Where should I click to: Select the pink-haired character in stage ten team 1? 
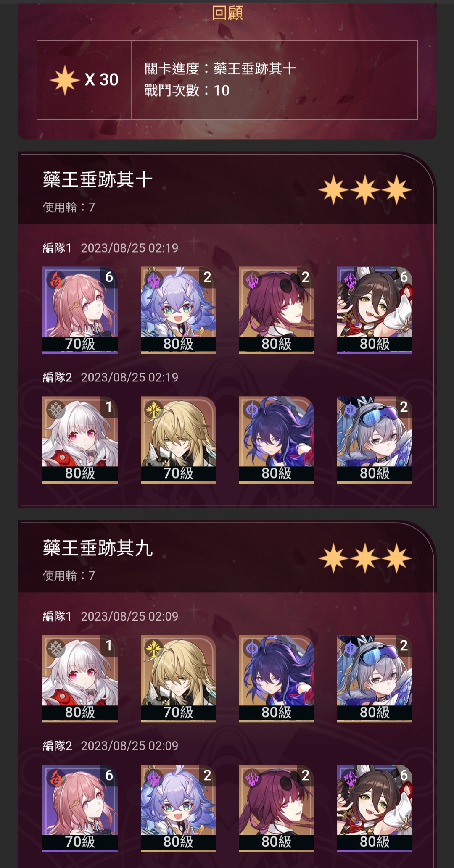pos(80,310)
